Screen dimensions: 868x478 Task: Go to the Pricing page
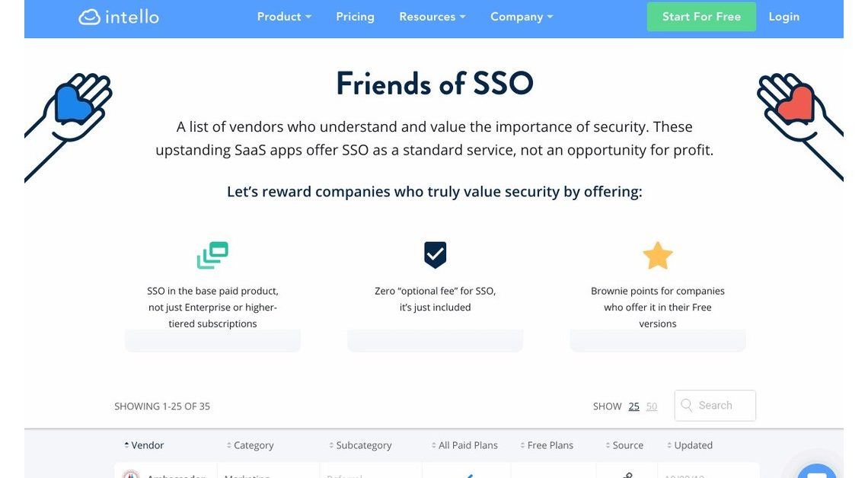coord(355,17)
